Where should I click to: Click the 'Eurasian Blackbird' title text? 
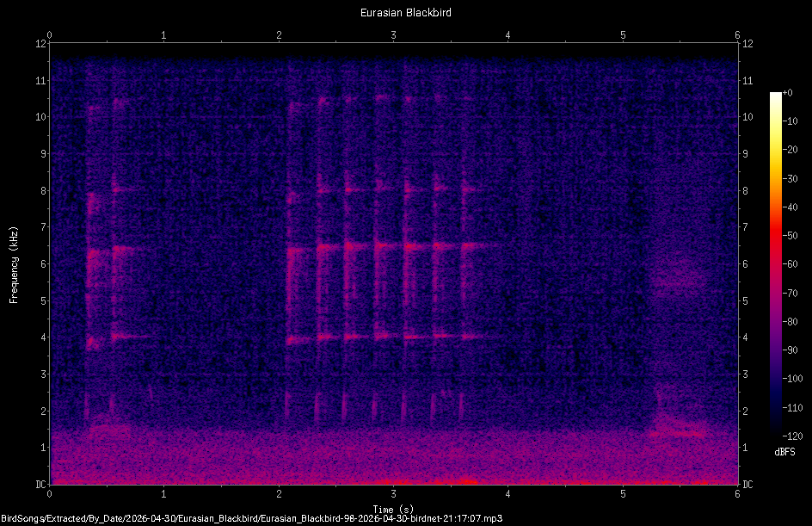[x=405, y=12]
